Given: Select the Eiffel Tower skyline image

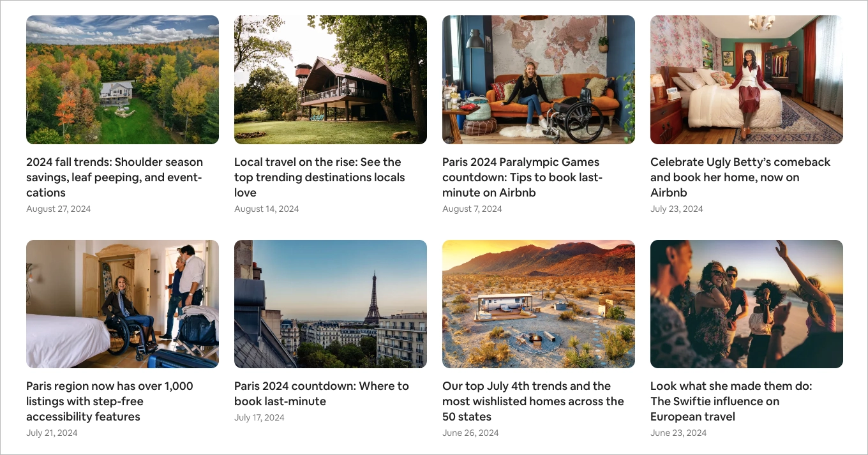Looking at the screenshot, I should tap(330, 304).
